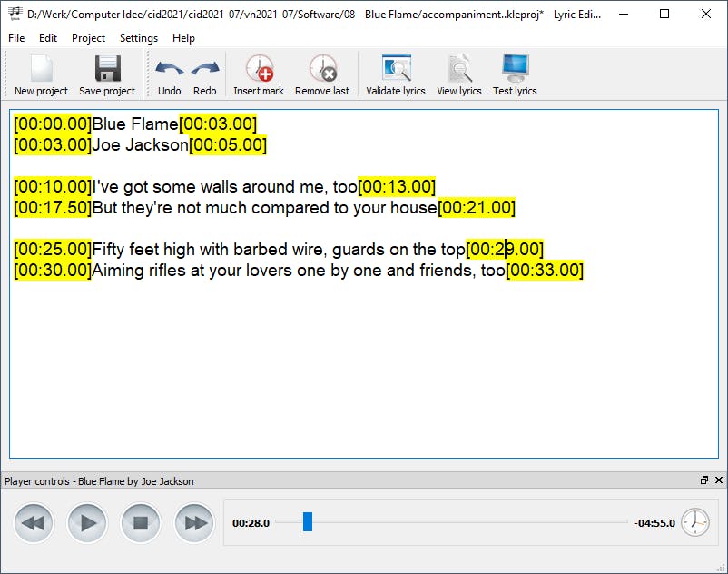Open the File menu

[x=16, y=38]
